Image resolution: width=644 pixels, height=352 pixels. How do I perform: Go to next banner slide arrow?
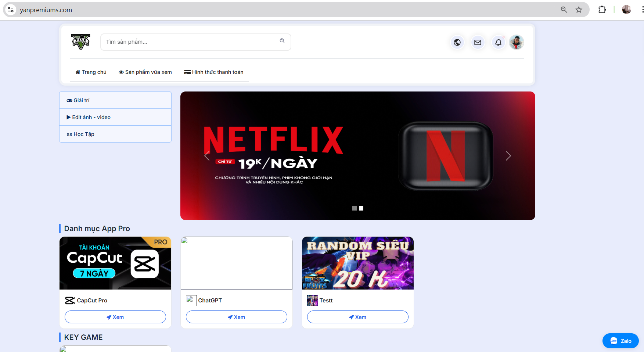pos(508,156)
